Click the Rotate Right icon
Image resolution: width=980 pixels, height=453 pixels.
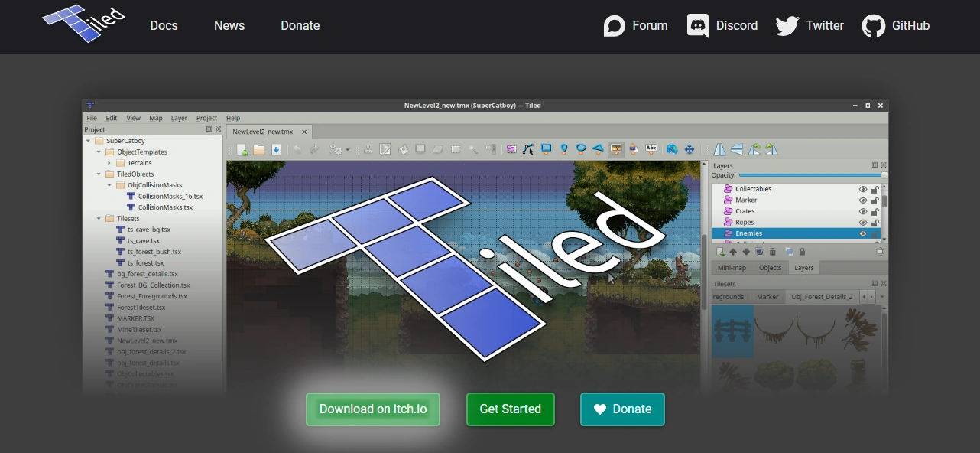click(x=771, y=149)
